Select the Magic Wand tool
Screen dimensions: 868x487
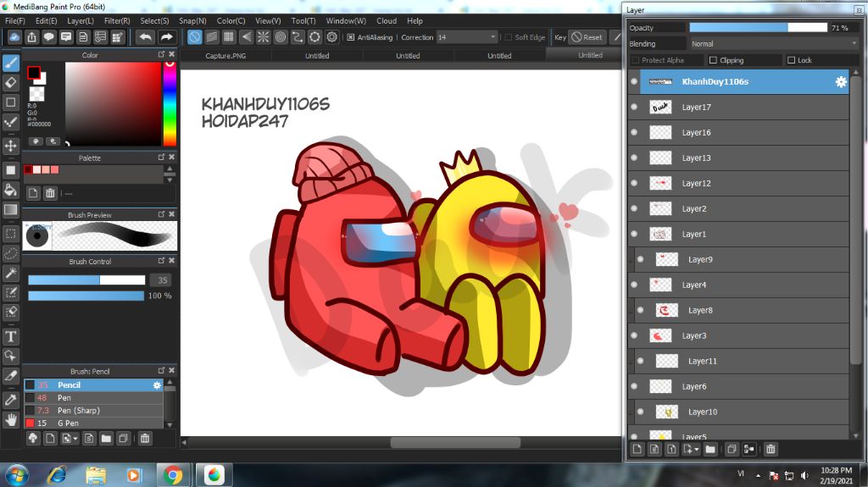click(10, 273)
